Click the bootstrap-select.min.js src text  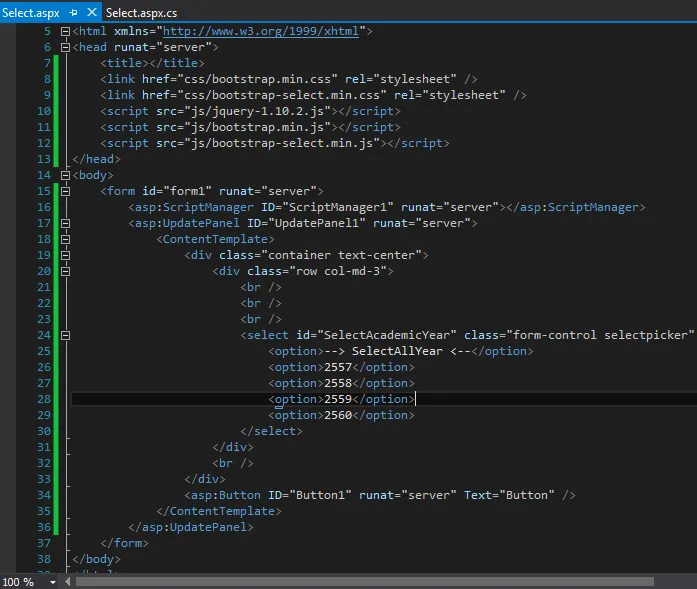(x=282, y=143)
